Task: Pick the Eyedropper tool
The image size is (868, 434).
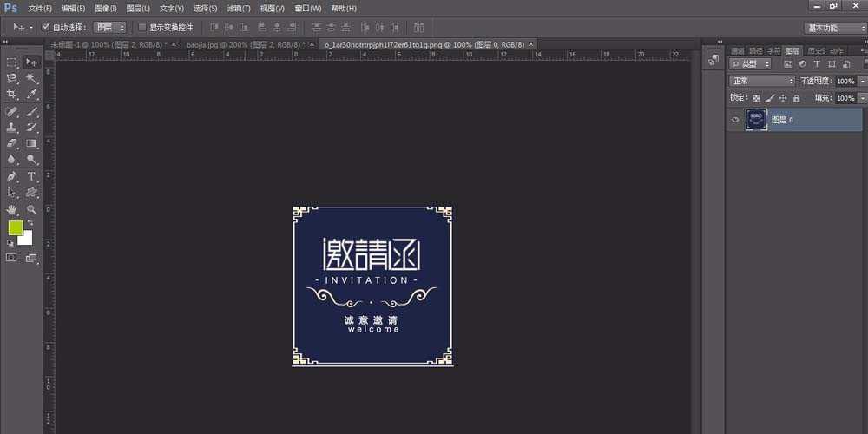Action: (32, 94)
